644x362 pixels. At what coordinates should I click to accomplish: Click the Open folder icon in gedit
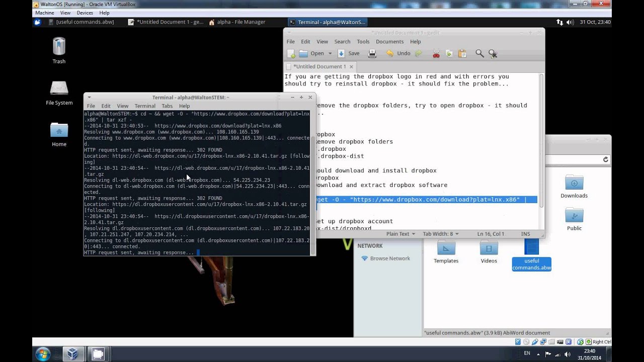coord(303,53)
